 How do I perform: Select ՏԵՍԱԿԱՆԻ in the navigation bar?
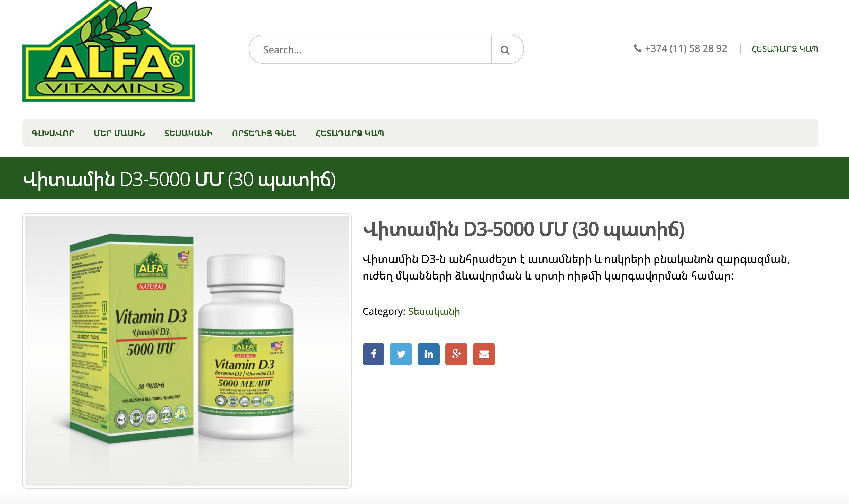[x=189, y=133]
